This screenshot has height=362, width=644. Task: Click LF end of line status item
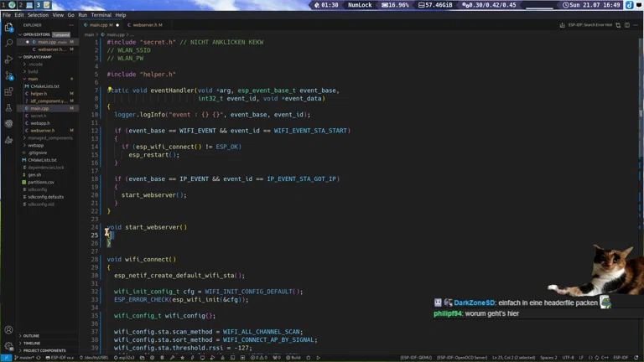[x=581, y=358]
